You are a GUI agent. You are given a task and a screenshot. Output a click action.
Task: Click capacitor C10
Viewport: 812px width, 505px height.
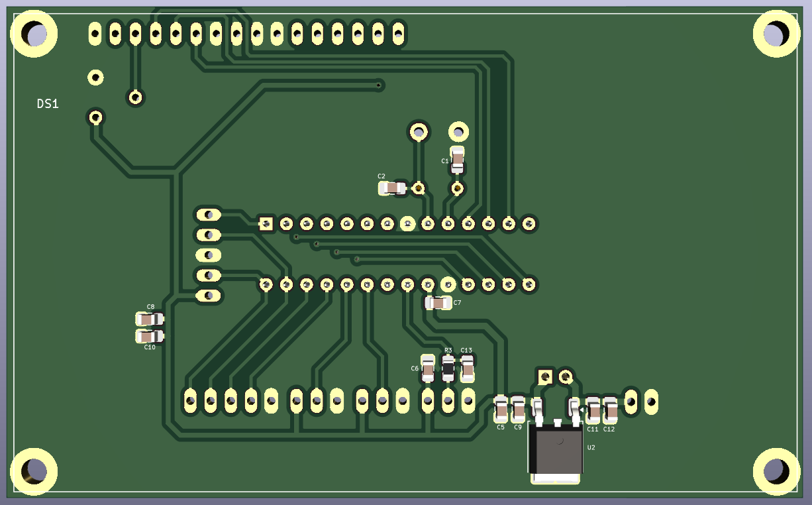pos(149,336)
